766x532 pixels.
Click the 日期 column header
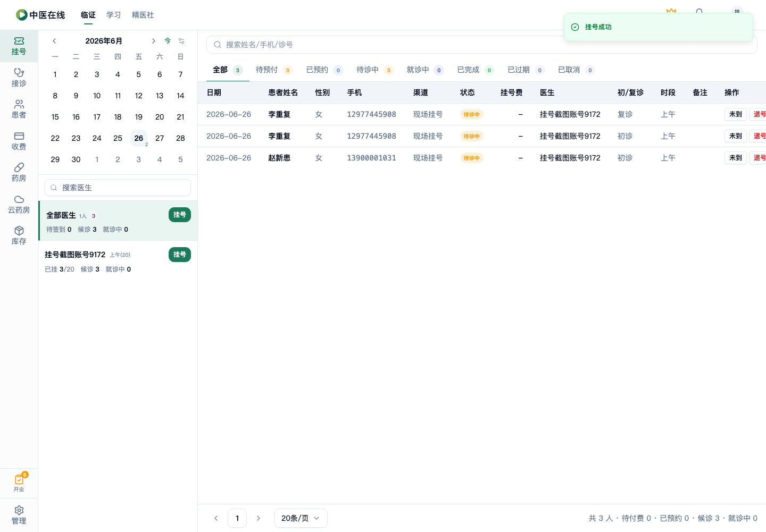[214, 92]
